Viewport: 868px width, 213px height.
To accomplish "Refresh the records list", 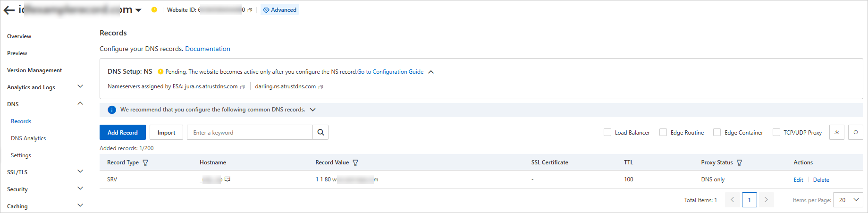I will (x=856, y=132).
